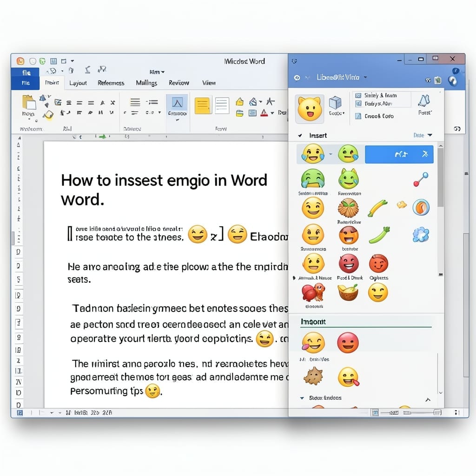This screenshot has width=476, height=476.
Task: Click the upward chevron at bottom of emoji panel
Action: point(428,399)
